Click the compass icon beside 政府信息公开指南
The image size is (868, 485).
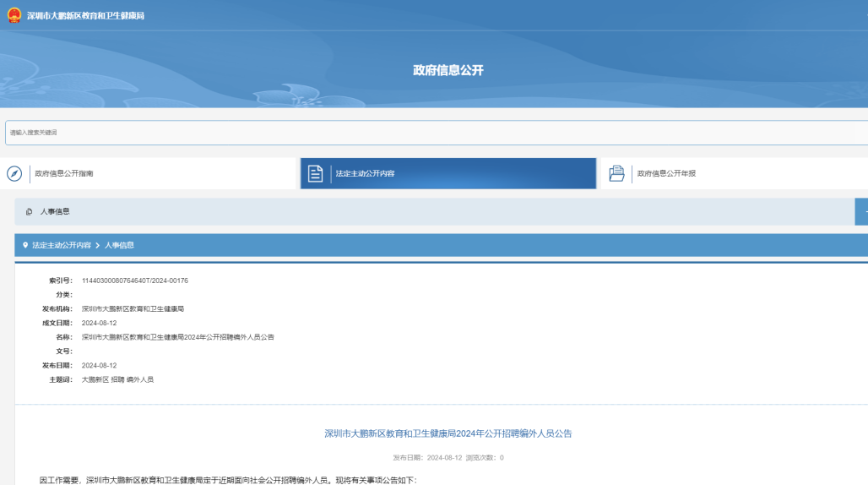[14, 173]
